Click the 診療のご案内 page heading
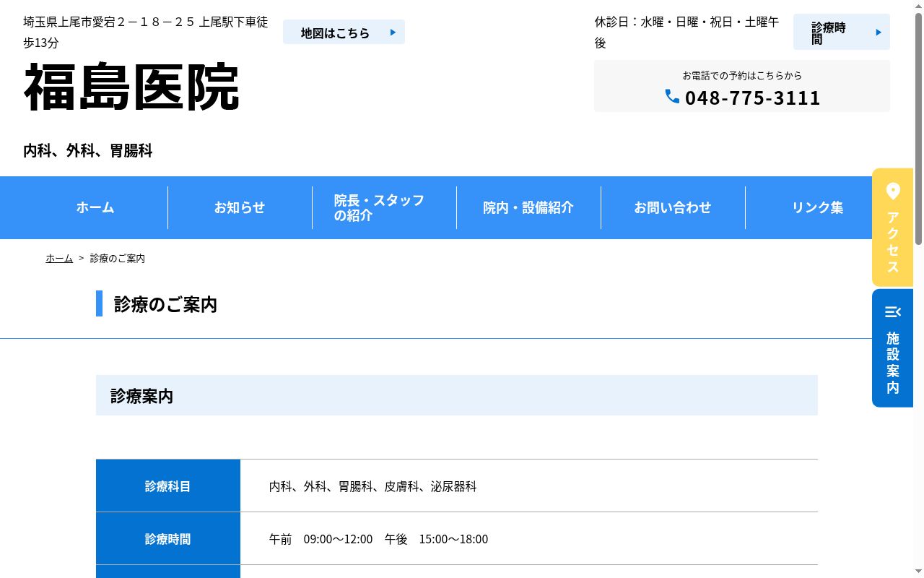The width and height of the screenshot is (924, 578). click(x=165, y=304)
